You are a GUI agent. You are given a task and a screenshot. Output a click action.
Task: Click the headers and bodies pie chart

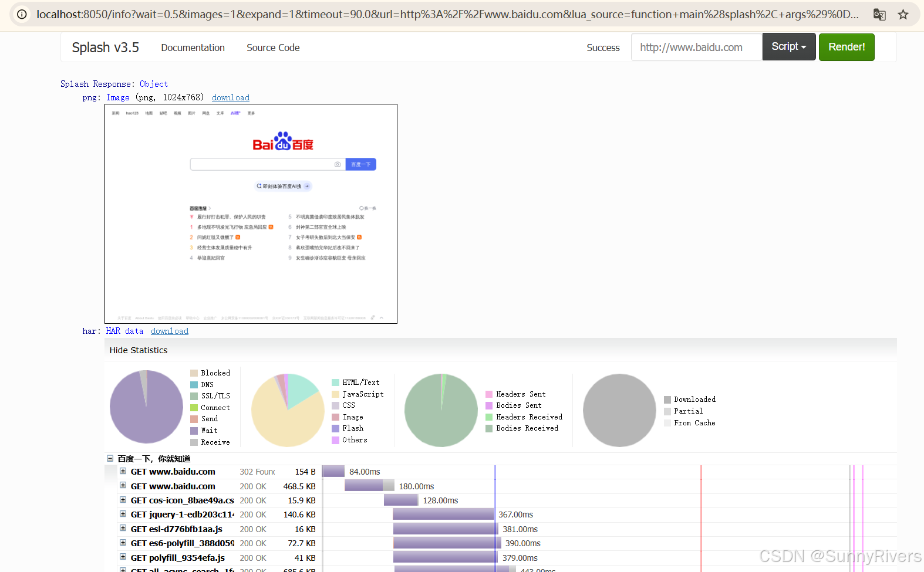[x=441, y=410]
